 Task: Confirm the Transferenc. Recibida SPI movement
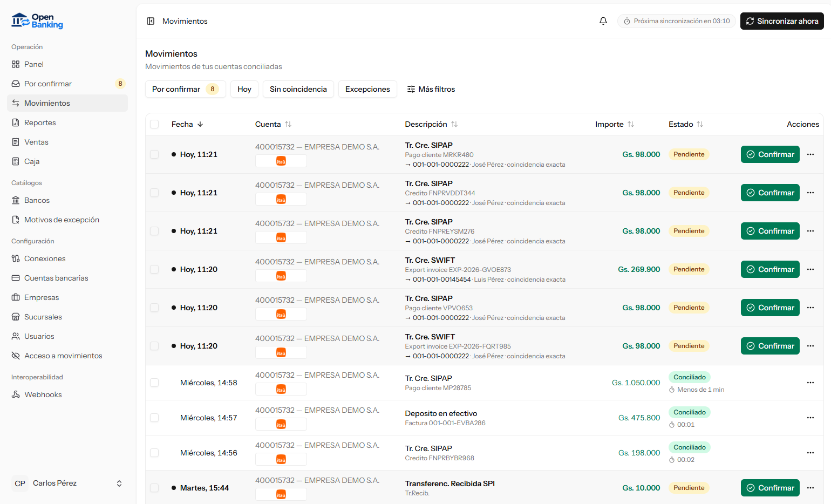770,488
